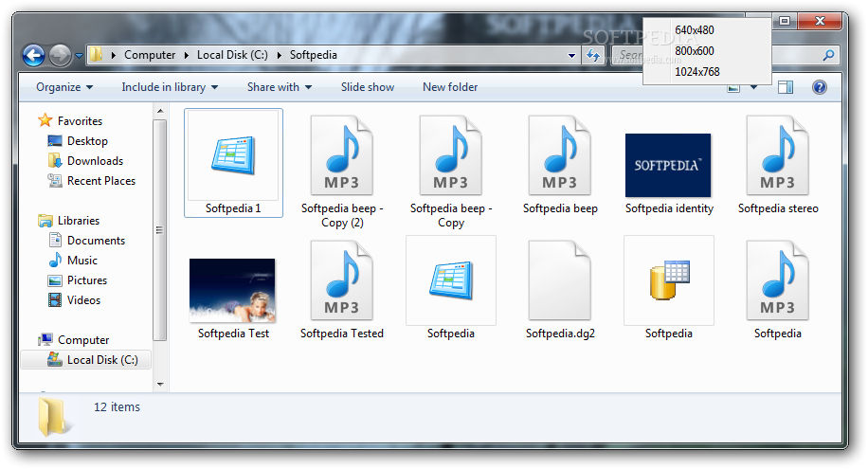Open the view options dropdown arrow
This screenshot has height=469, width=868.
click(753, 87)
